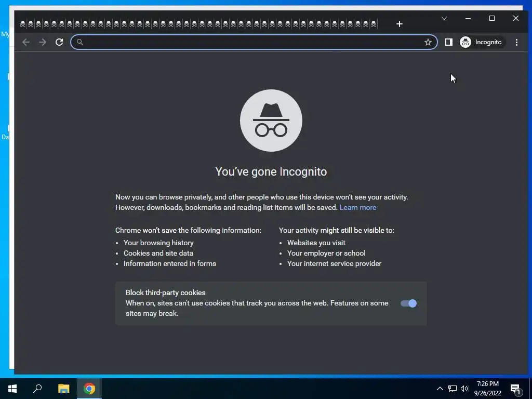Screen dimensions: 532x399
Task: Open the Learn more link
Action: tap(357, 207)
